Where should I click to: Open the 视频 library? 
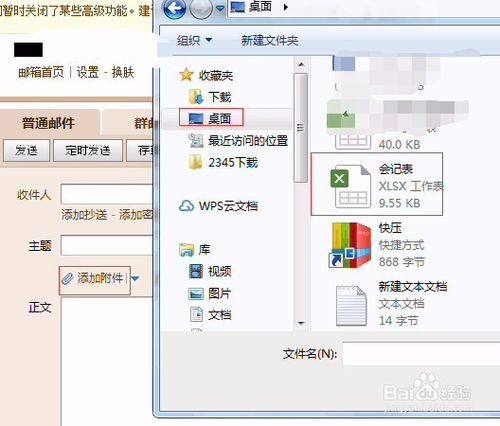coord(210,271)
